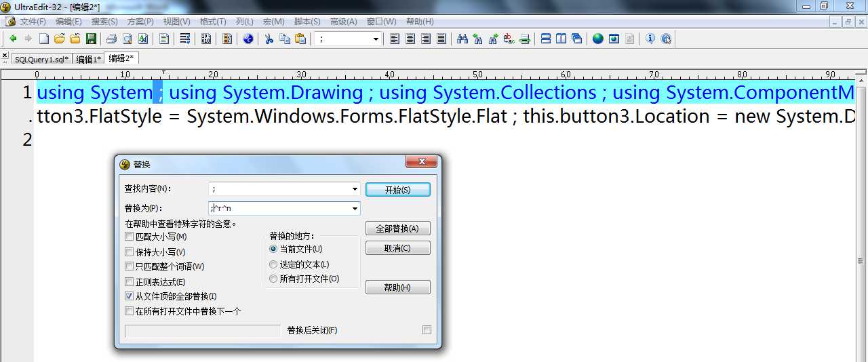Switch to the SQLQuery1.sql* tab

point(41,60)
